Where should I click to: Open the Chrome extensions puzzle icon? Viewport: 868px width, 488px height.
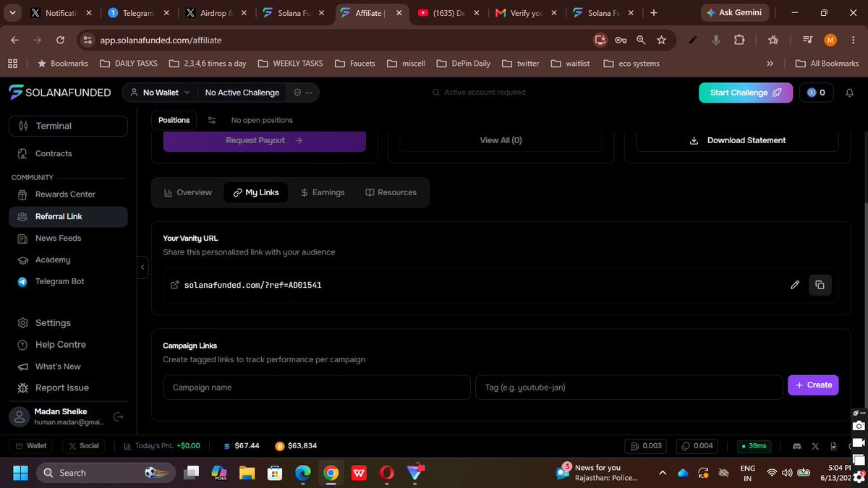739,40
